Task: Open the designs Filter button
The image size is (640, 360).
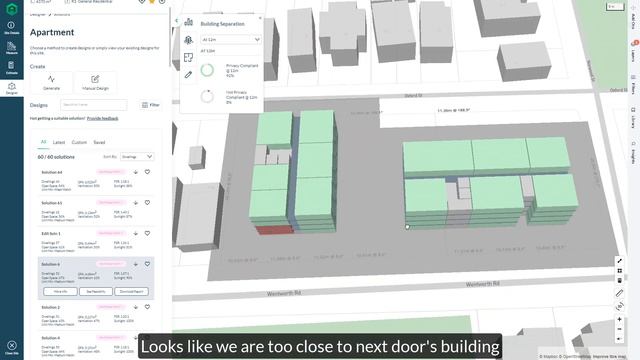Action: 150,105
